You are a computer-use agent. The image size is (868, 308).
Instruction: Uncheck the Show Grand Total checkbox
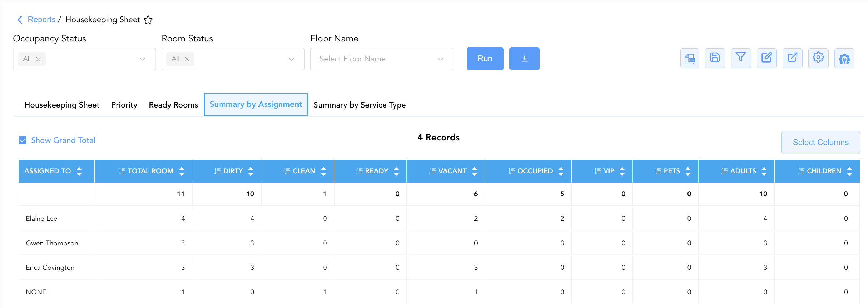23,140
